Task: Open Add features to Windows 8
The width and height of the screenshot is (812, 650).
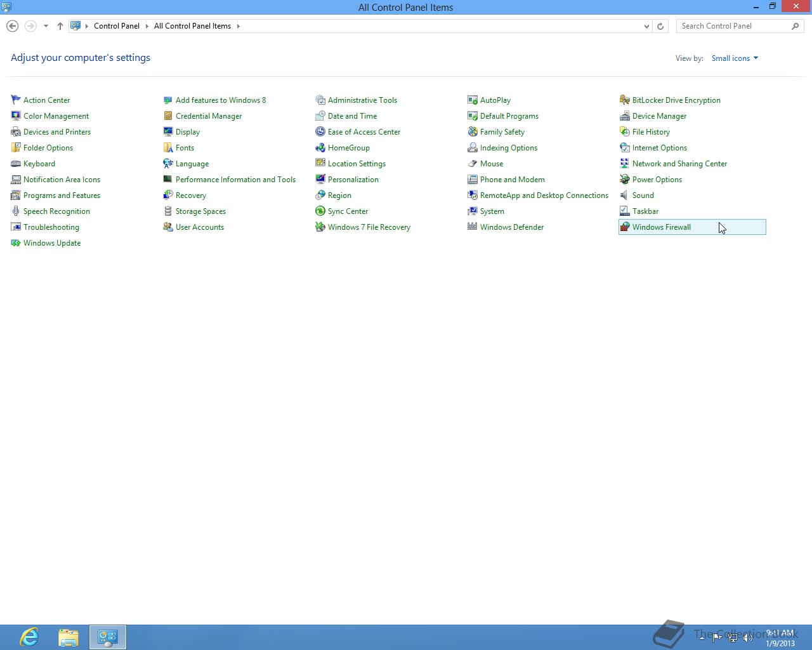Action: point(221,100)
